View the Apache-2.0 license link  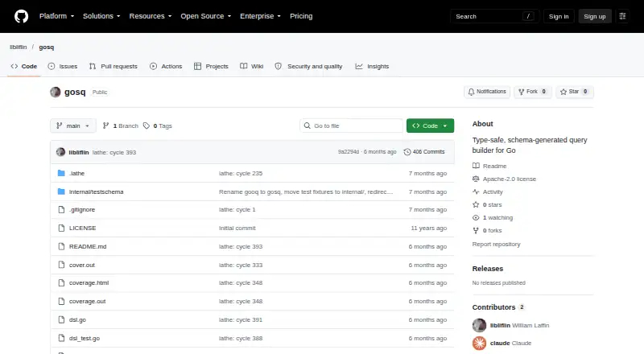coord(505,179)
